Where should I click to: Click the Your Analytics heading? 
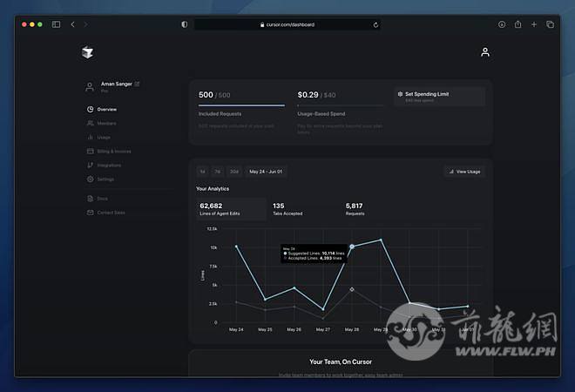(213, 189)
